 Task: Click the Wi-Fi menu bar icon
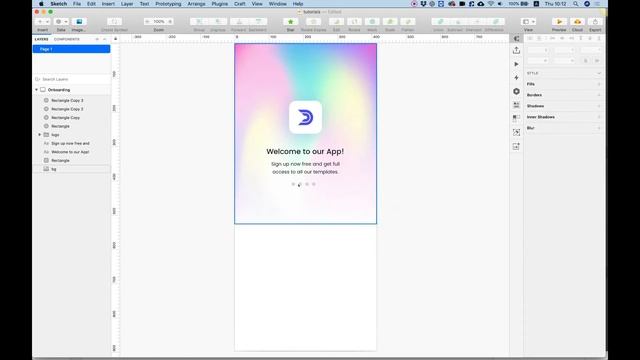pos(491,4)
